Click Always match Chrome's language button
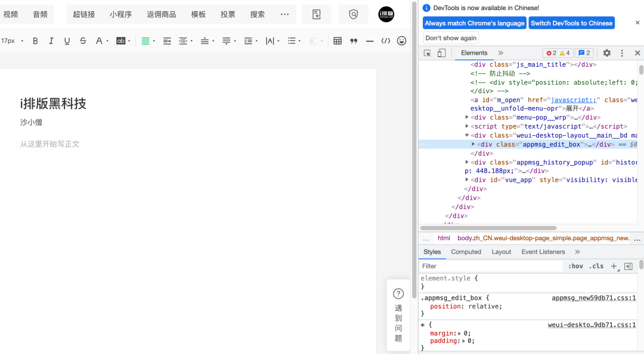 [x=475, y=23]
